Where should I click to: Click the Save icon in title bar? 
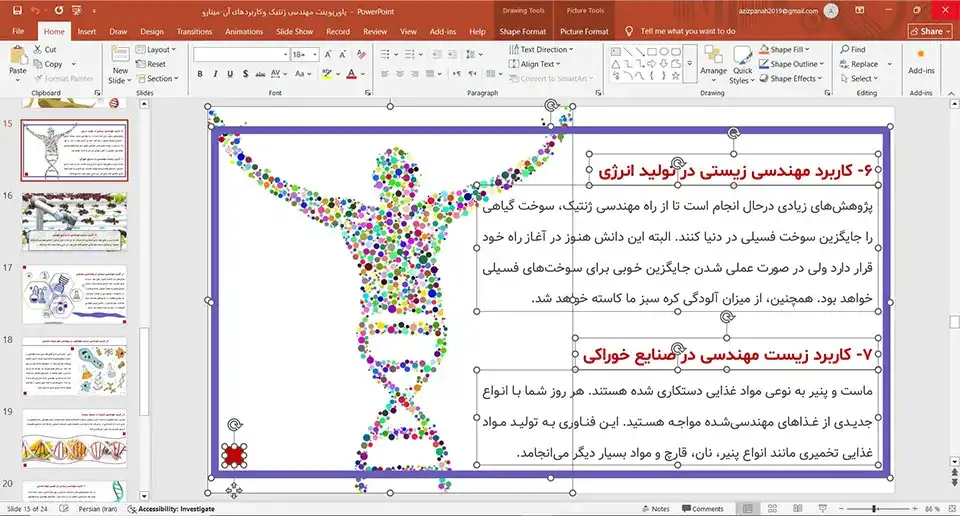click(x=17, y=10)
